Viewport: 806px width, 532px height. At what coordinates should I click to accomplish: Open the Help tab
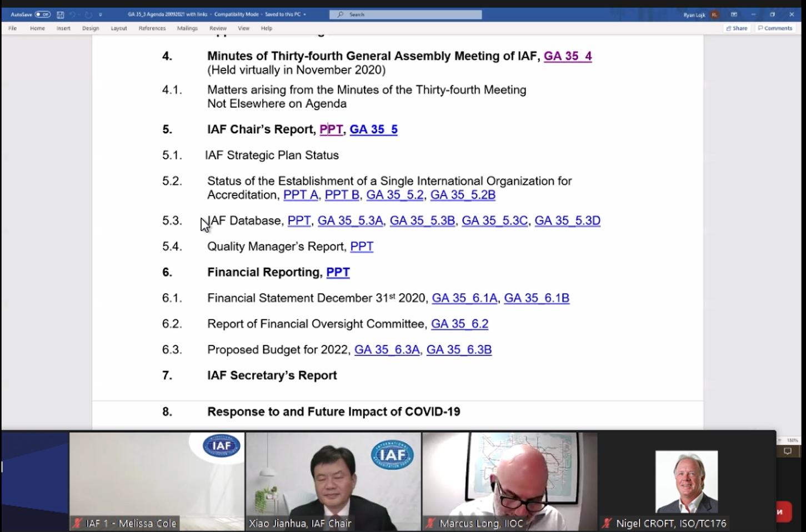pyautogui.click(x=267, y=28)
